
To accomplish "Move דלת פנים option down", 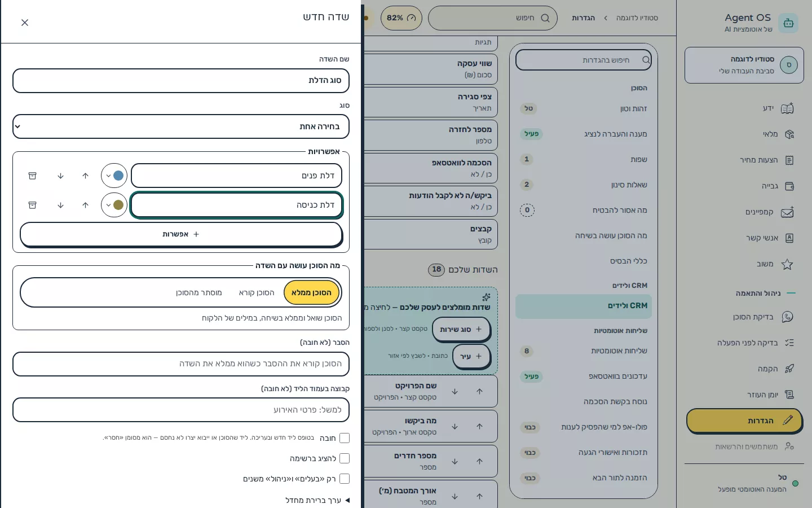I will click(x=61, y=176).
